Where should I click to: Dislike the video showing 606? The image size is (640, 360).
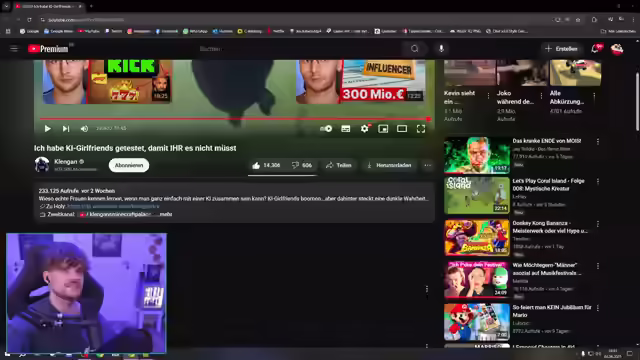click(302, 165)
